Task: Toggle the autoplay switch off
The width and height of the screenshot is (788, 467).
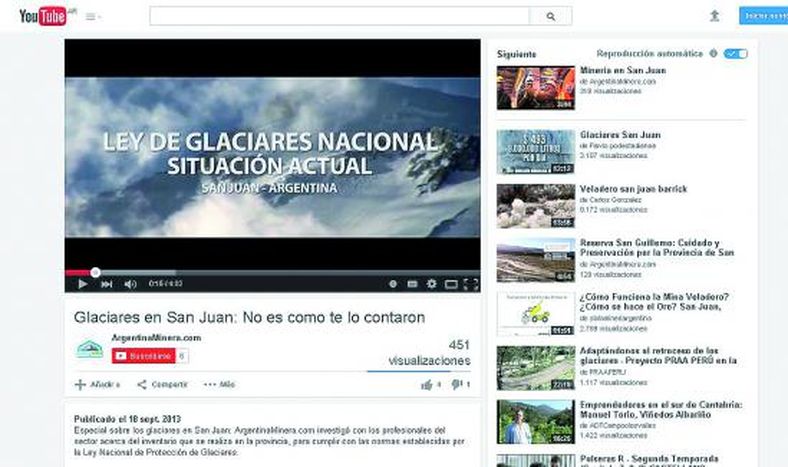Action: coord(736,53)
